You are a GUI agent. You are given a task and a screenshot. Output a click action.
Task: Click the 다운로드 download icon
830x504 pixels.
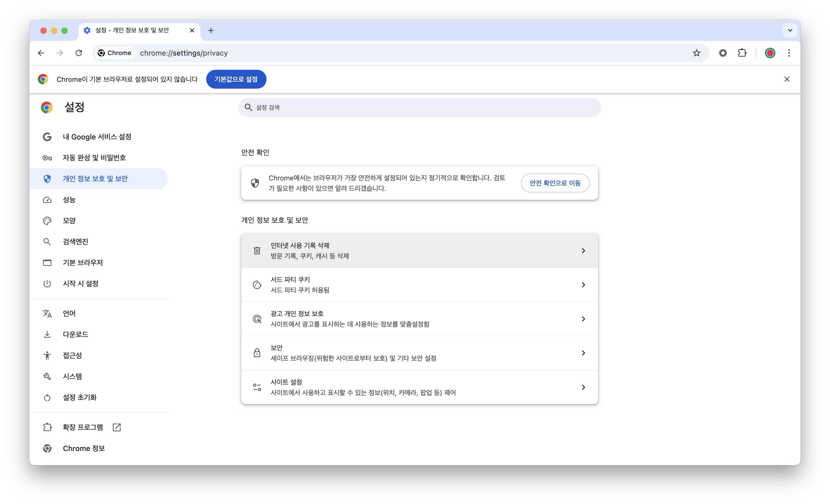pos(47,334)
